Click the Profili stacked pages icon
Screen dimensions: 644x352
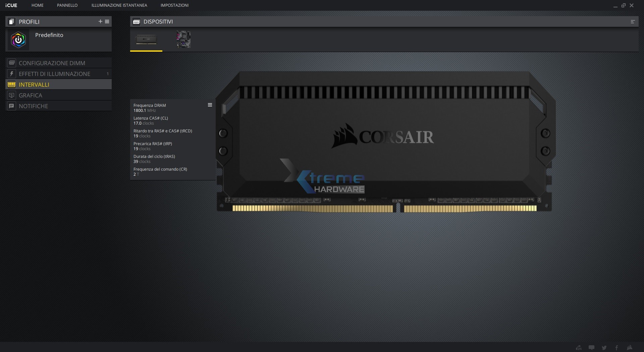11,21
